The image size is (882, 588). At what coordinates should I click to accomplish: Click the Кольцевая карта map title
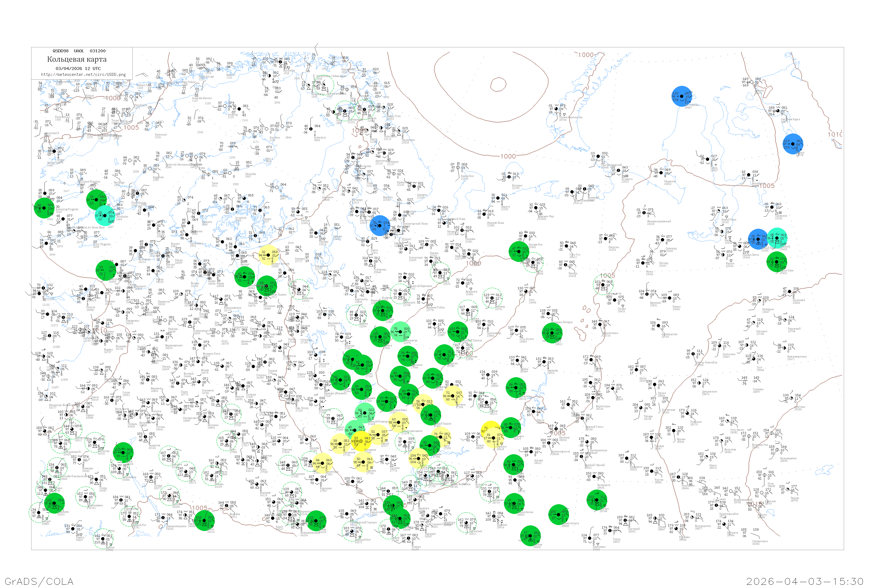[77, 59]
